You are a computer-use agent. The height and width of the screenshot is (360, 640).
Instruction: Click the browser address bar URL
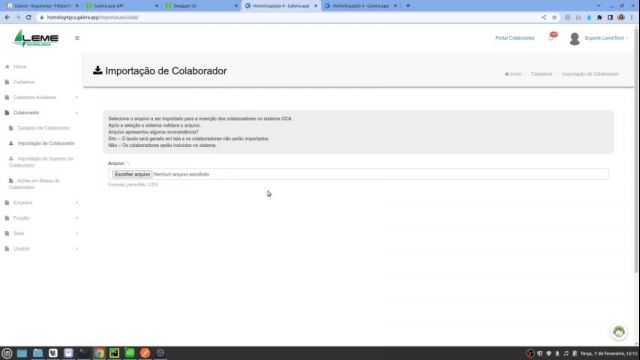pyautogui.click(x=93, y=18)
